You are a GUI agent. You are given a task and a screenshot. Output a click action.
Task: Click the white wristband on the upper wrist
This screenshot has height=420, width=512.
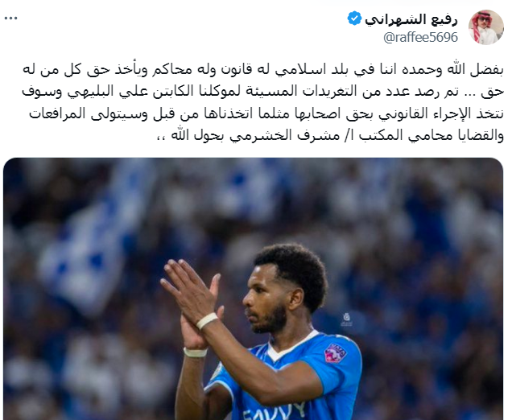click(x=207, y=320)
